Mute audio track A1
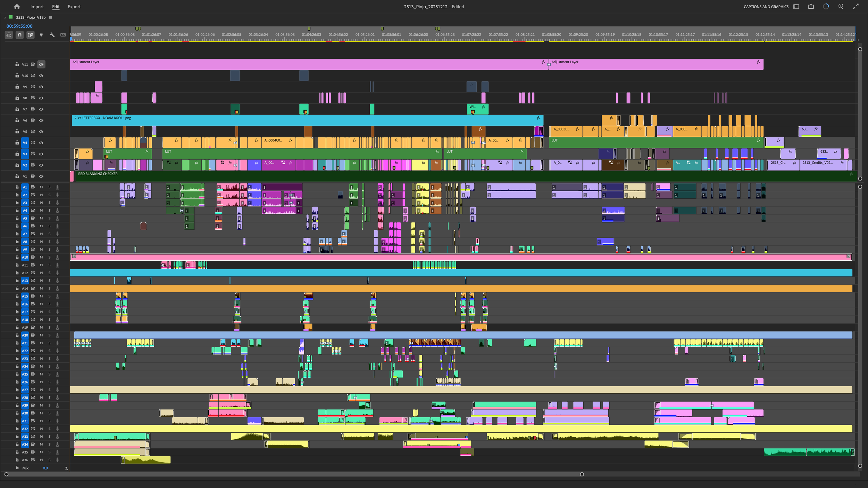868x488 pixels. coord(41,187)
